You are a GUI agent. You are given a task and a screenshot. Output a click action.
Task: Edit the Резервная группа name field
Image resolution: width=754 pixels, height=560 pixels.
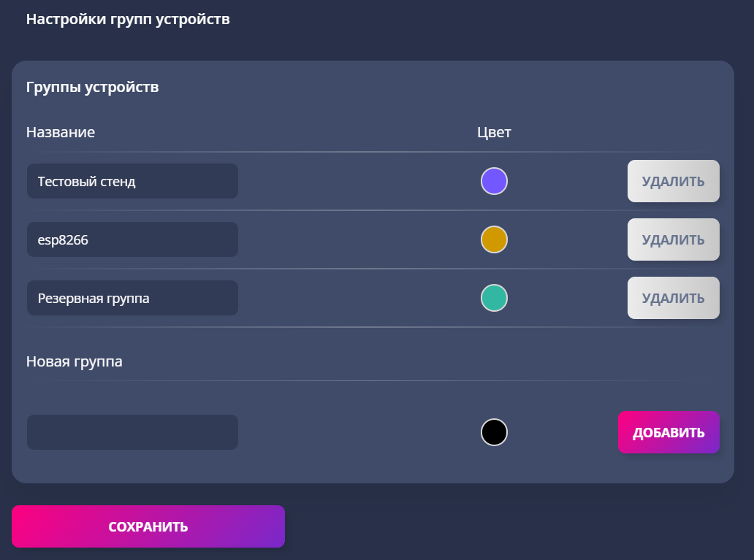pos(132,298)
